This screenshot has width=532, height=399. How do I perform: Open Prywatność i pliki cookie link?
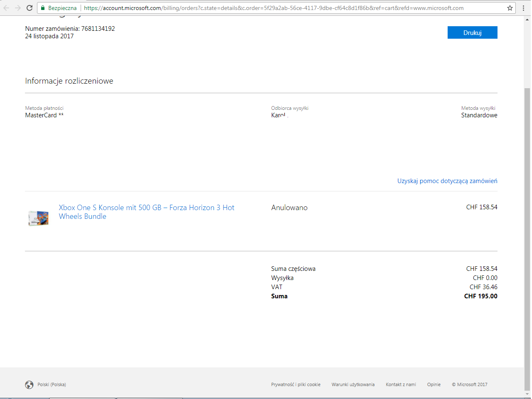click(x=296, y=384)
